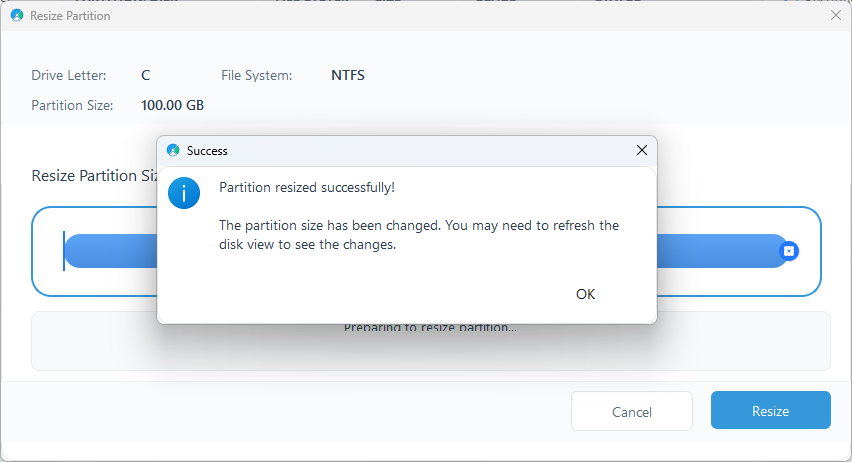This screenshot has height=462, width=852.
Task: Click the blue information icon
Action: click(x=184, y=193)
